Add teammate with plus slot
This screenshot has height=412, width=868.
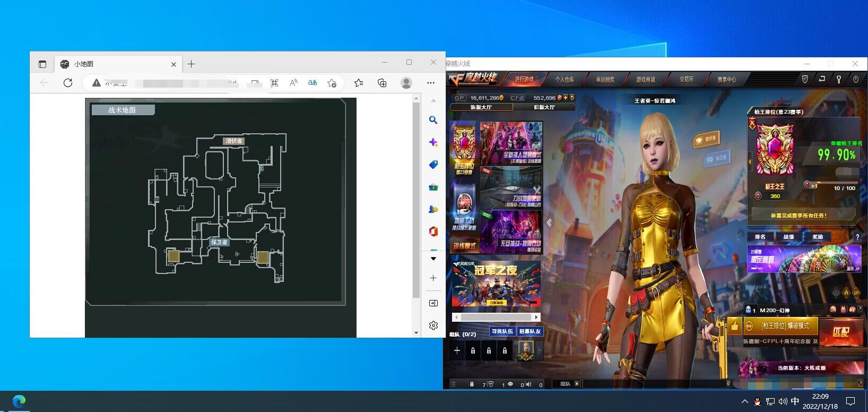click(457, 350)
